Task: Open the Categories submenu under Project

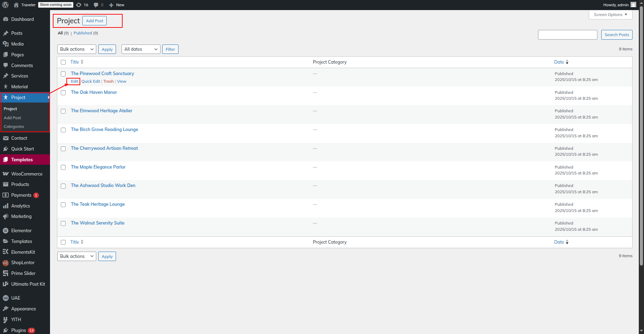Action: [14, 127]
